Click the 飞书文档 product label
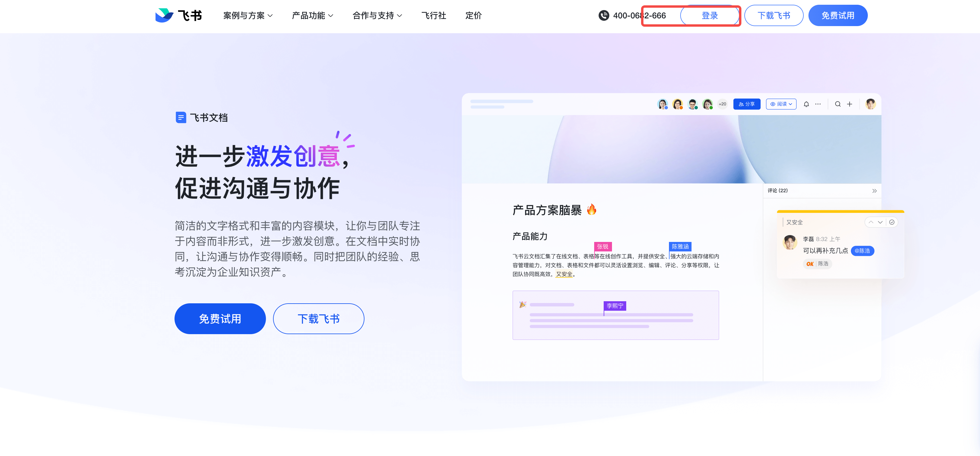980x456 pixels. pyautogui.click(x=208, y=117)
